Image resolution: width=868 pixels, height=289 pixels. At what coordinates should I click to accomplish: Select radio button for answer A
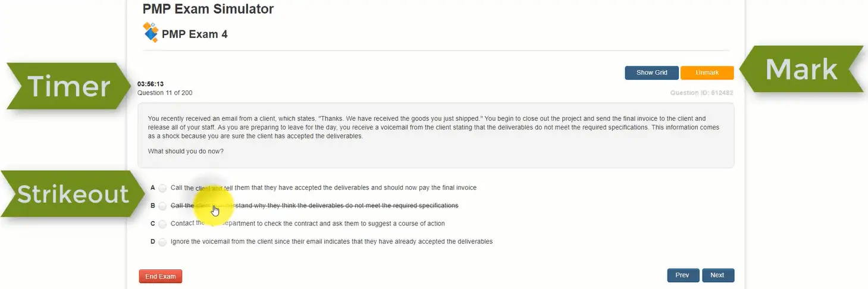tap(162, 189)
